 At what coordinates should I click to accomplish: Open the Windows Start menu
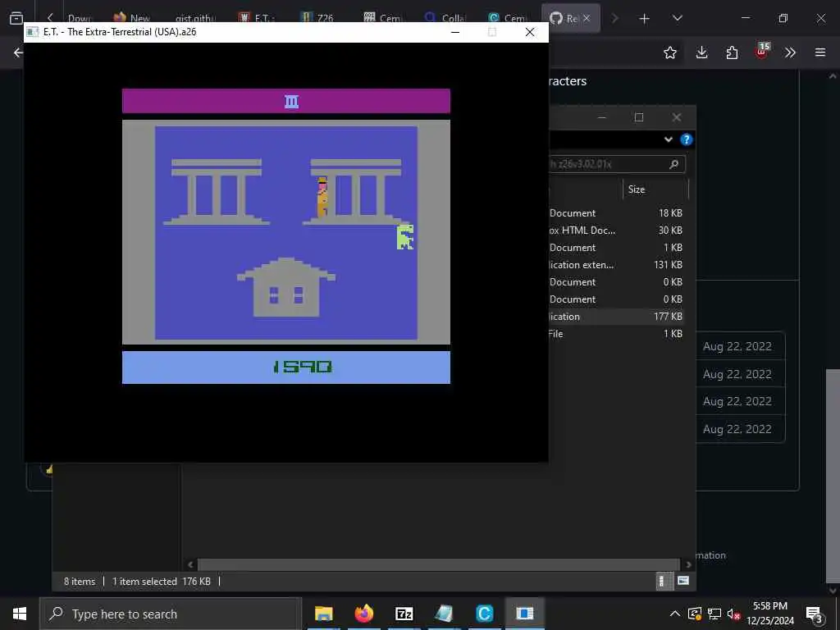click(20, 614)
